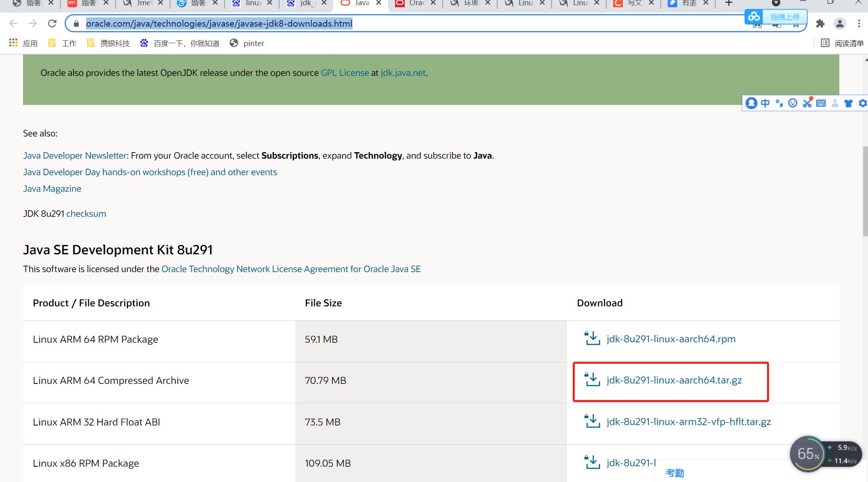Viewport: 868px width, 482px height.
Task: Click the browser forward arrow
Action: 33,23
